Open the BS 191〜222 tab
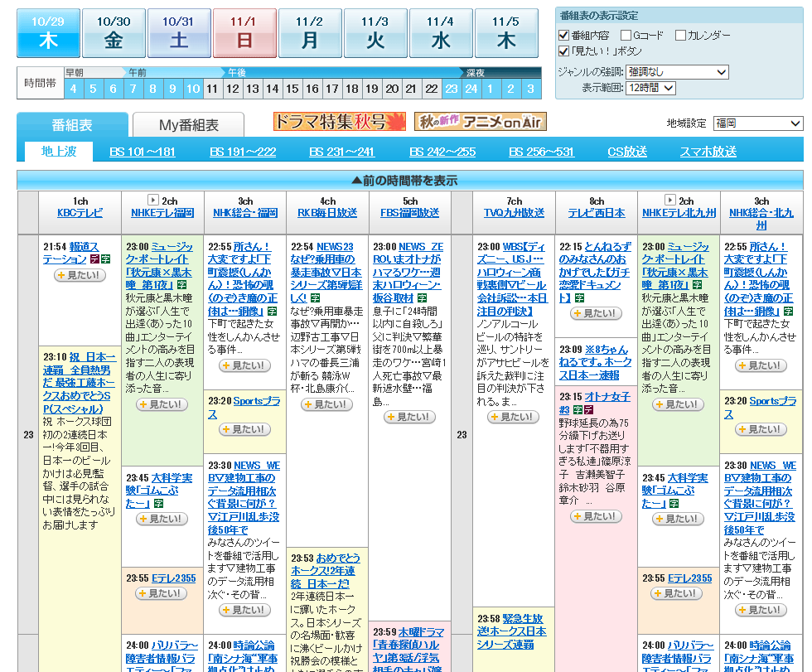The width and height of the screenshot is (812, 672). click(242, 152)
